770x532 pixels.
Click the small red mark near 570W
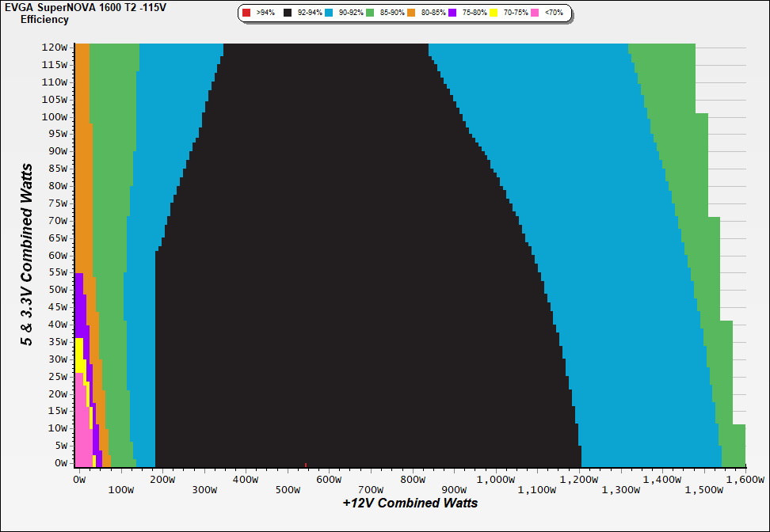306,465
